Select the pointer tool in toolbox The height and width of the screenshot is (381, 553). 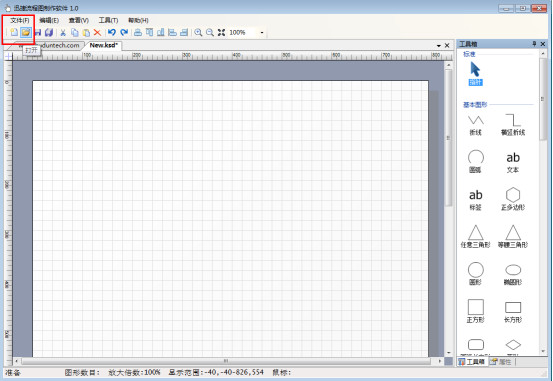click(x=475, y=73)
